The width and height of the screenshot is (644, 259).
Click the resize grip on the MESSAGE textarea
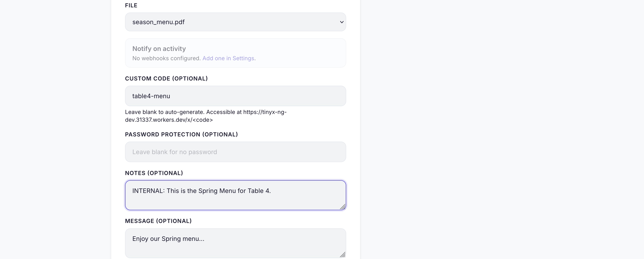(343, 255)
